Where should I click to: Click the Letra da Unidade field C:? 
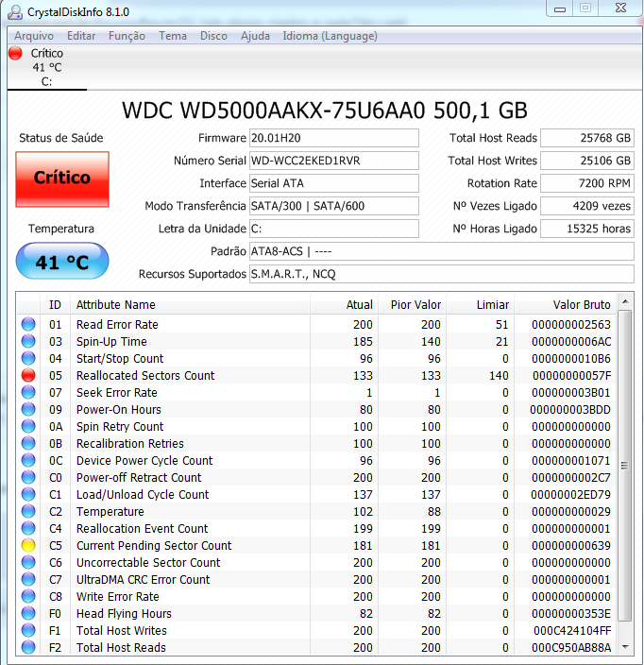point(333,229)
